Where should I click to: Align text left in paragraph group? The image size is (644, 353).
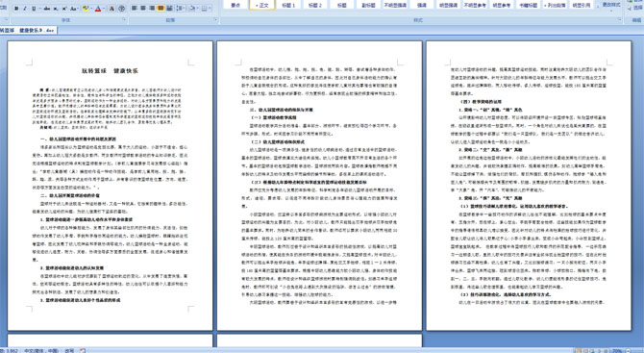[x=134, y=9]
